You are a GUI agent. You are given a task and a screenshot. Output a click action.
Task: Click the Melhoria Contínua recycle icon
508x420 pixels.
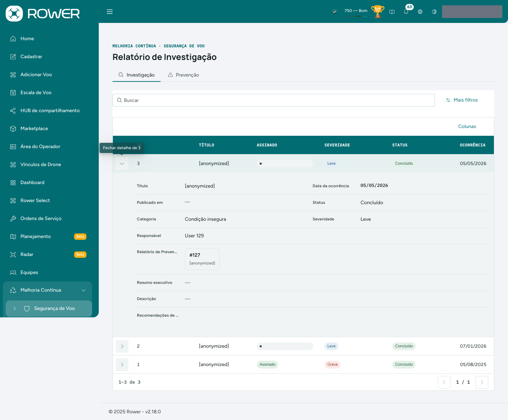[x=13, y=290]
